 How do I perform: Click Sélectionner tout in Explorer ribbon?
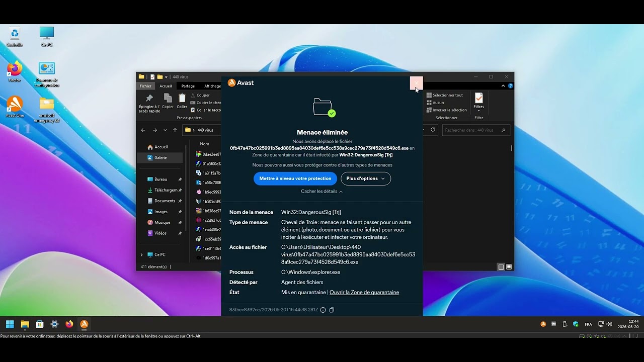point(445,95)
